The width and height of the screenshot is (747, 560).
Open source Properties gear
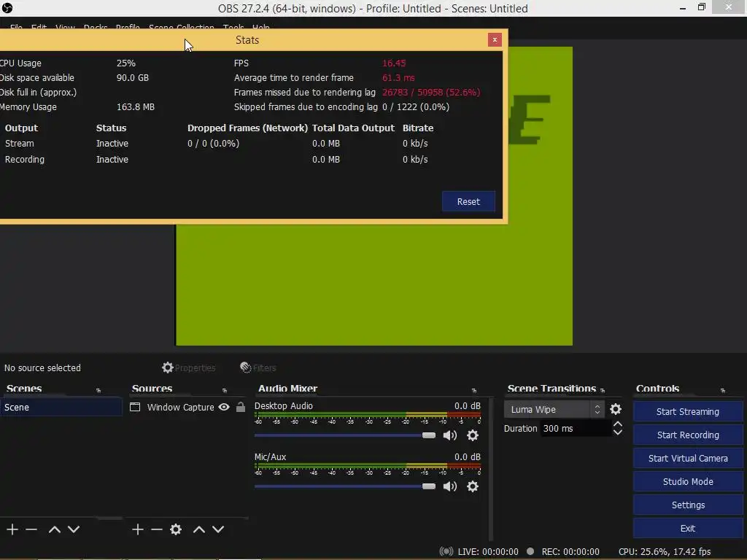point(188,367)
